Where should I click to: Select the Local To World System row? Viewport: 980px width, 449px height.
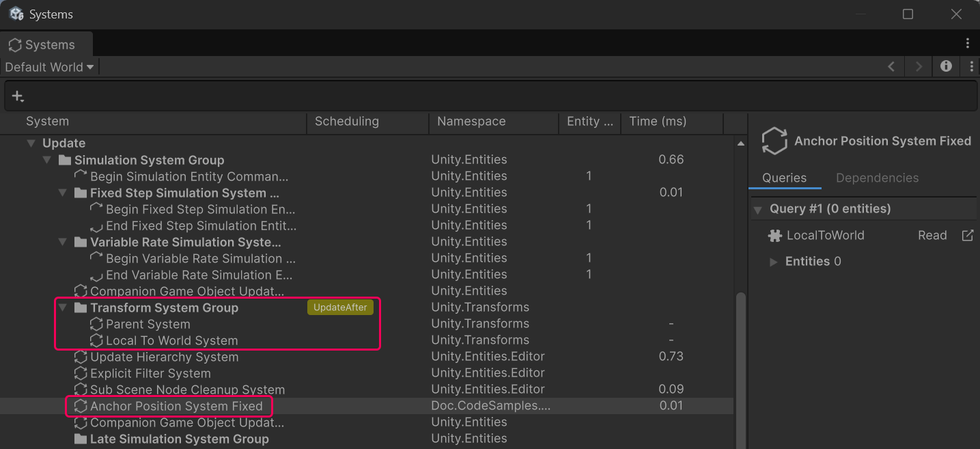pos(367,340)
